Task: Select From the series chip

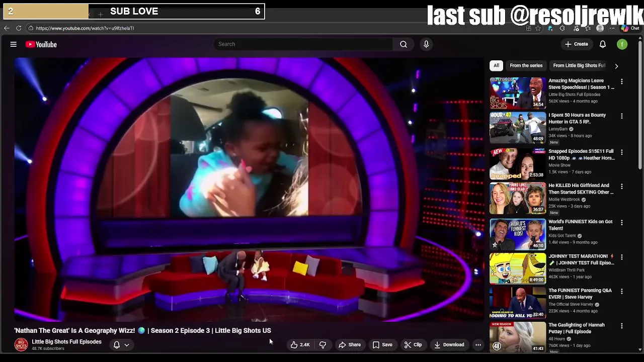Action: point(526,65)
